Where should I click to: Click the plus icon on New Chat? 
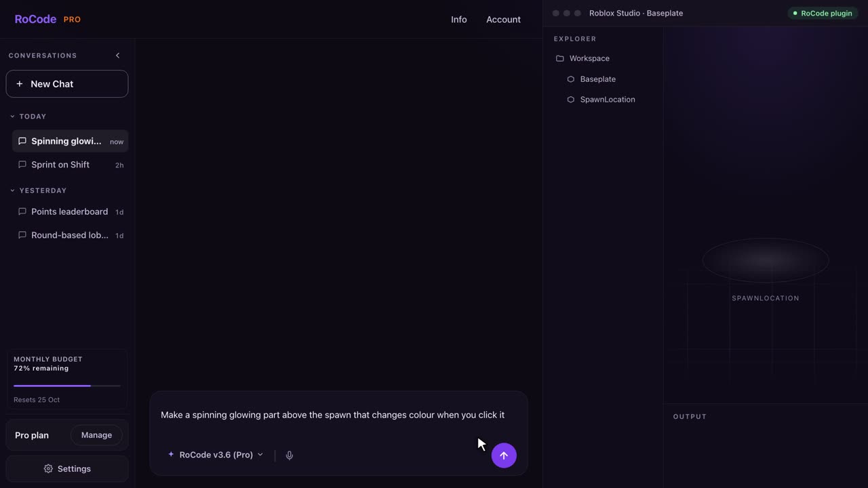(x=20, y=84)
